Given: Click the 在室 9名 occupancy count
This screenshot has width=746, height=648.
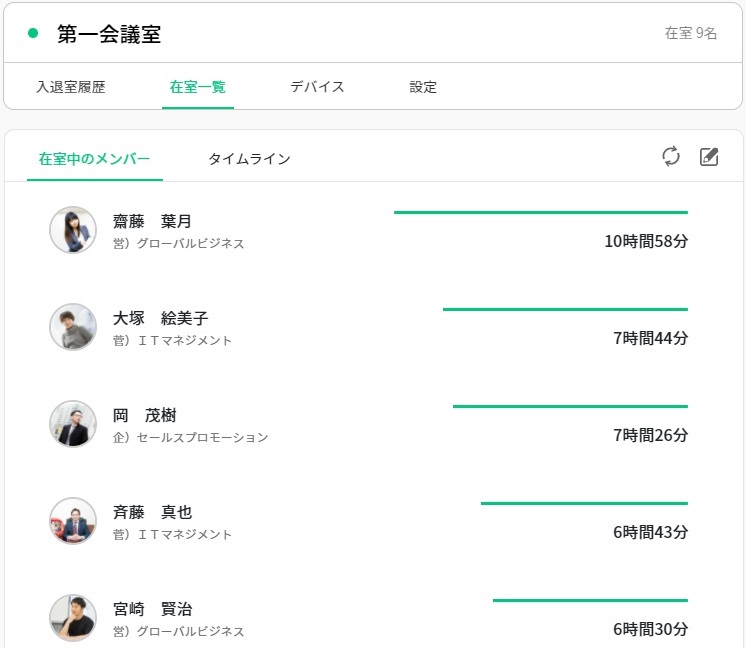Looking at the screenshot, I should (691, 33).
